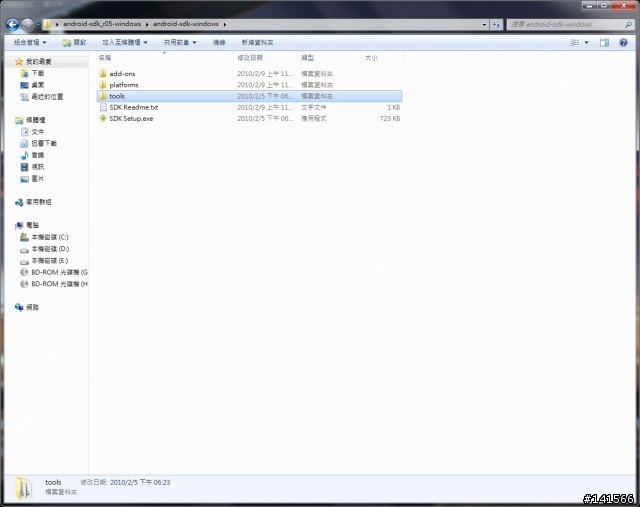Image resolution: width=640 pixels, height=507 pixels.
Task: Open the add-ons folder icon
Action: [x=103, y=73]
